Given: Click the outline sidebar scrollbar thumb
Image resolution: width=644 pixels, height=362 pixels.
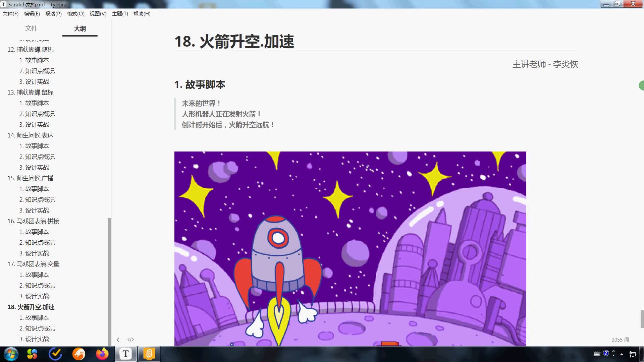Looking at the screenshot, I should pos(109,282).
